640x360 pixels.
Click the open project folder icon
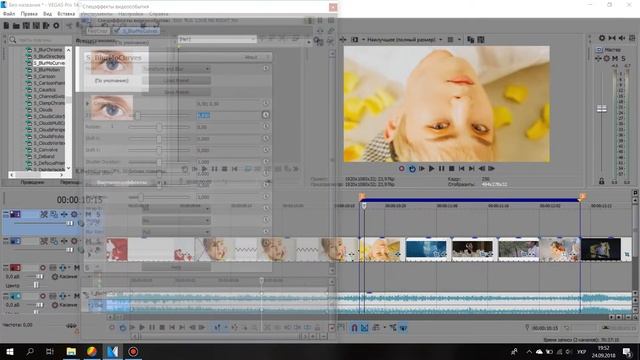point(16,26)
